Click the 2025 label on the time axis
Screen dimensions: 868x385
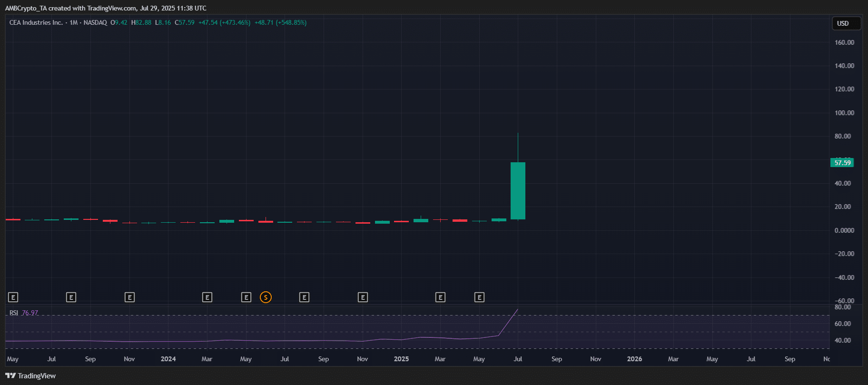pos(401,359)
